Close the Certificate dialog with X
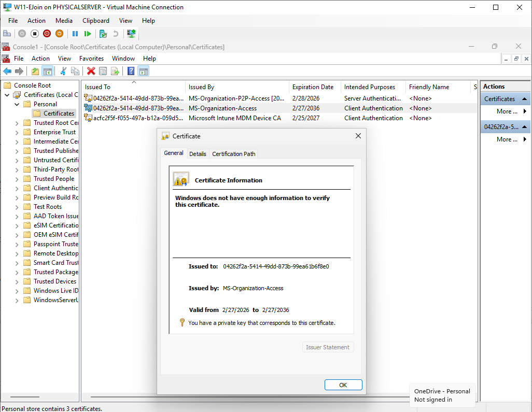The height and width of the screenshot is (412, 532). point(358,136)
